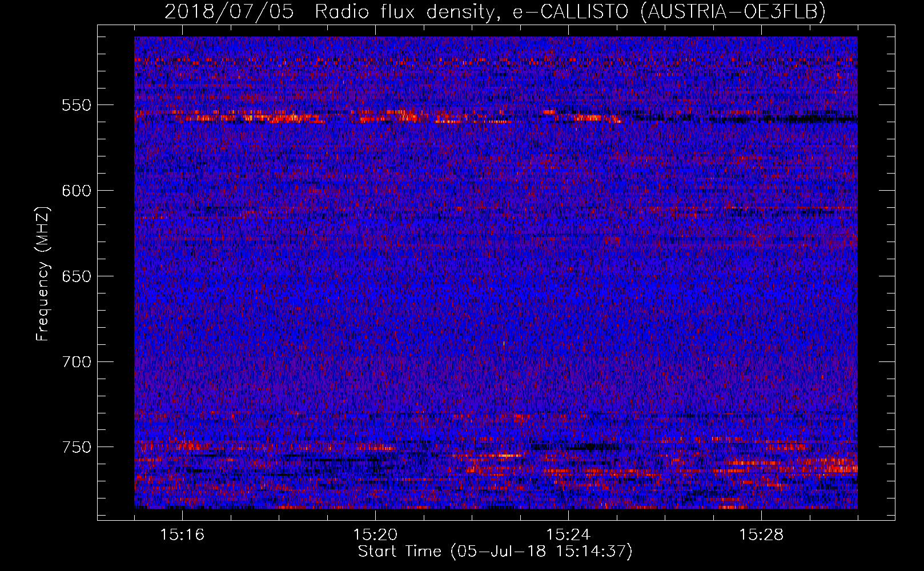Viewport: 924px width, 571px height.
Task: Click the 750 frequency tick label
Action: (x=77, y=447)
